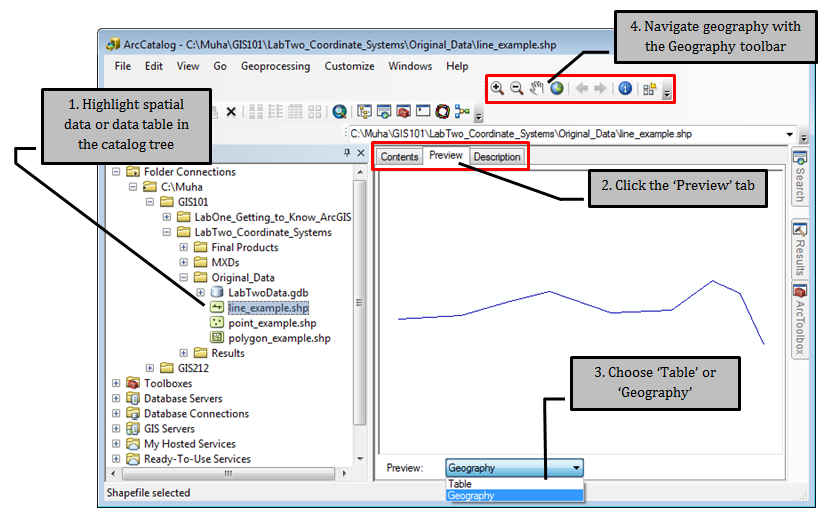Viewport: 830px width, 519px height.
Task: Open the File menu
Action: tap(122, 66)
